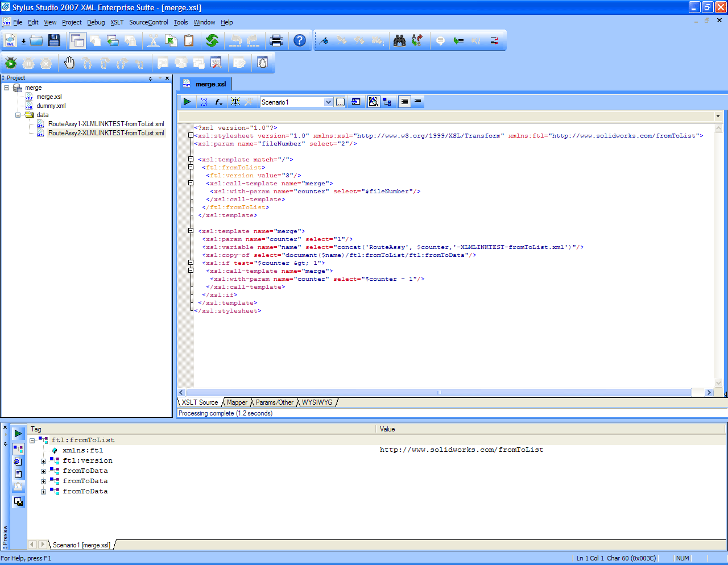Collapse the ftl:fromToList root node
This screenshot has width=728, height=565.
tap(32, 441)
